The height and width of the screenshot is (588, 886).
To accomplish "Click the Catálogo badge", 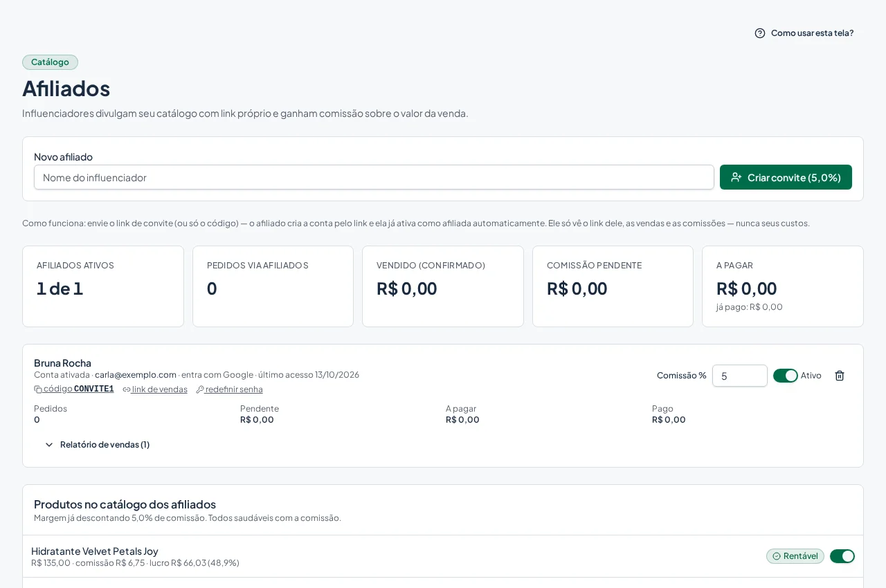I will click(50, 62).
